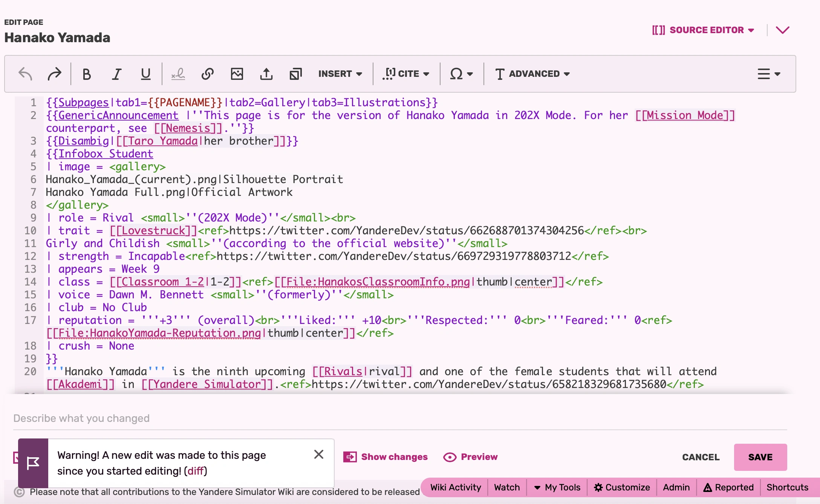The height and width of the screenshot is (504, 820).
Task: Apply italic formatting
Action: [116, 74]
